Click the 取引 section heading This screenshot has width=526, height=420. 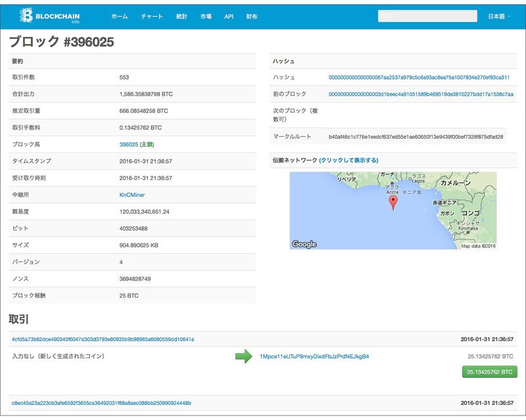(19, 319)
